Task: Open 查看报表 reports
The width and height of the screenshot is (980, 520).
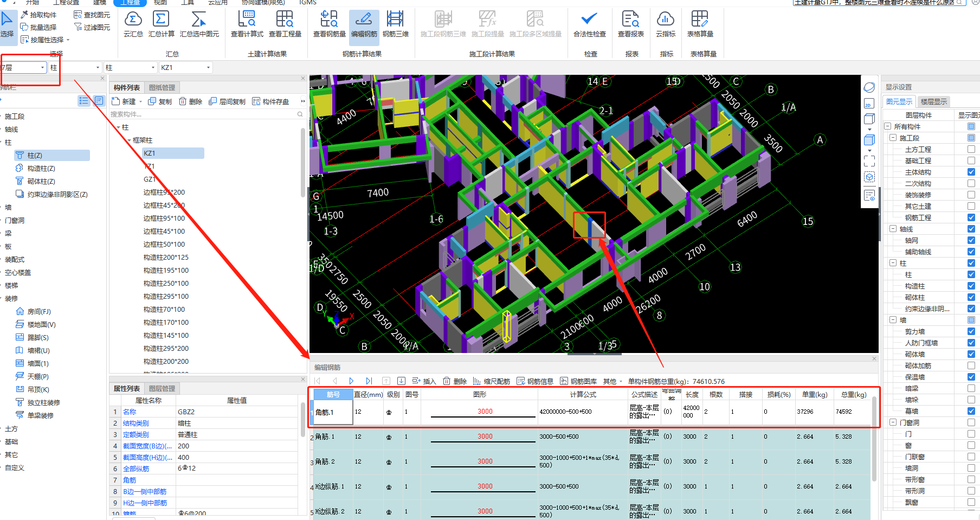Action: coord(631,25)
